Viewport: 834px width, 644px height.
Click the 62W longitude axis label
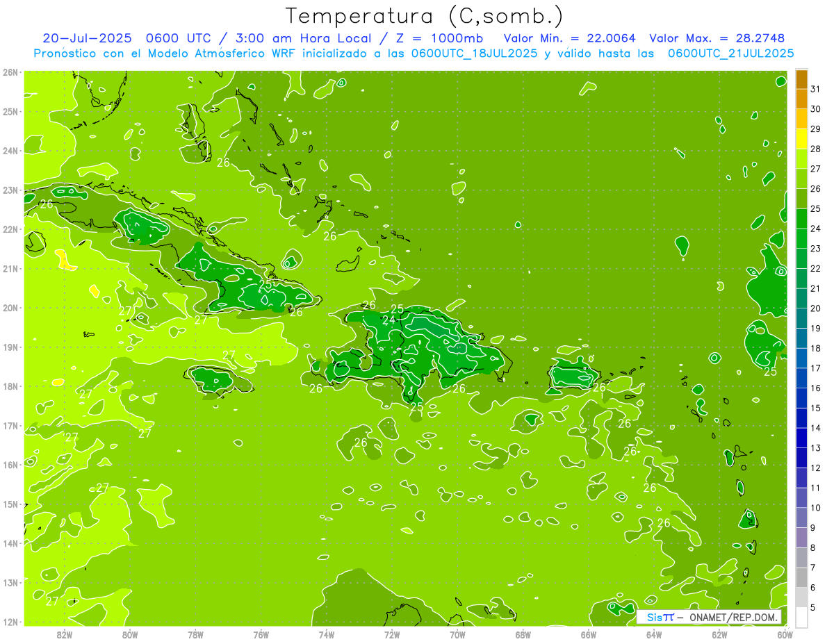[720, 634]
